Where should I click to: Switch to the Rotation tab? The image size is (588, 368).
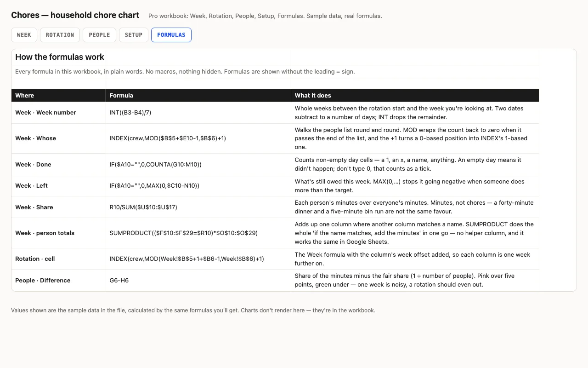[60, 35]
